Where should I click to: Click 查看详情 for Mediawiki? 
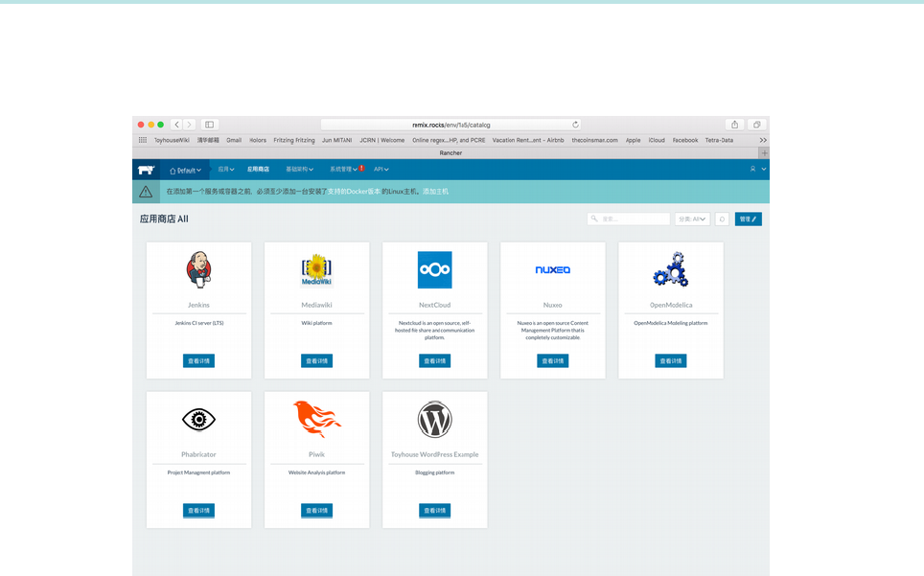[x=316, y=361]
